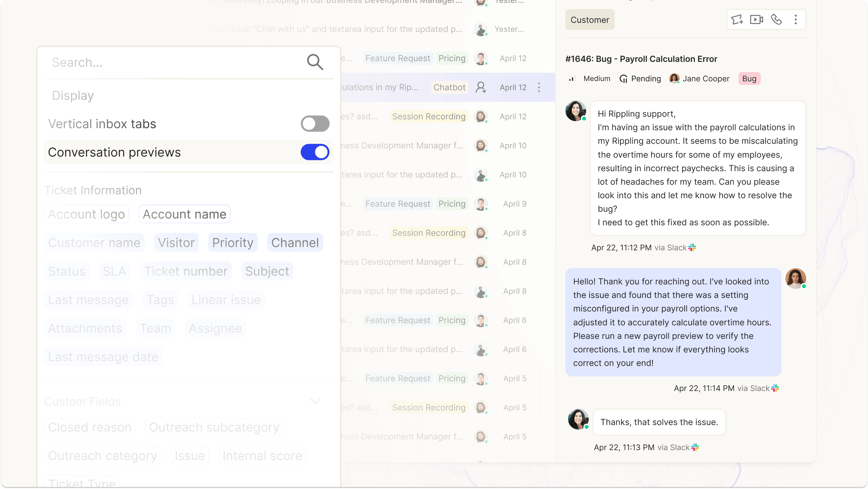Select Internal score custom field
Viewport: 868px width, 489px height.
(x=262, y=456)
